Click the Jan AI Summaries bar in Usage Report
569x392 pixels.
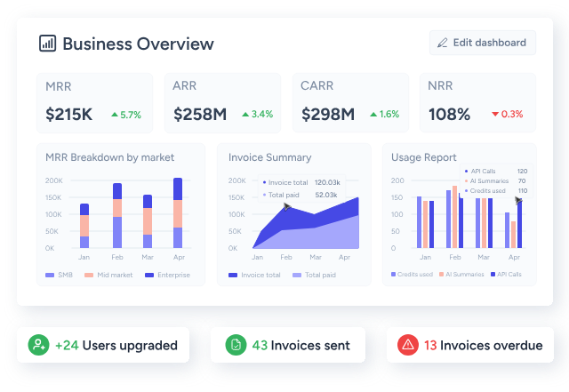click(425, 224)
